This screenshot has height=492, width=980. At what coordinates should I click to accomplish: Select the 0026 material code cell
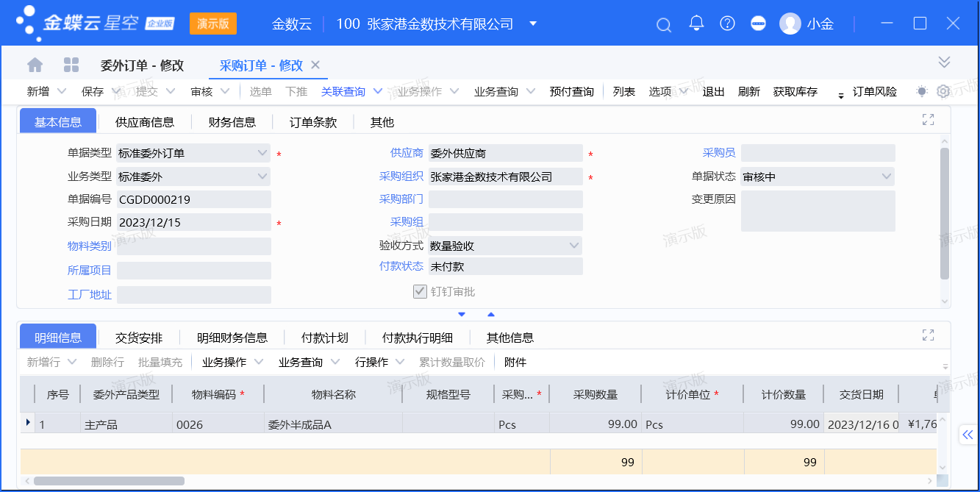coord(218,424)
